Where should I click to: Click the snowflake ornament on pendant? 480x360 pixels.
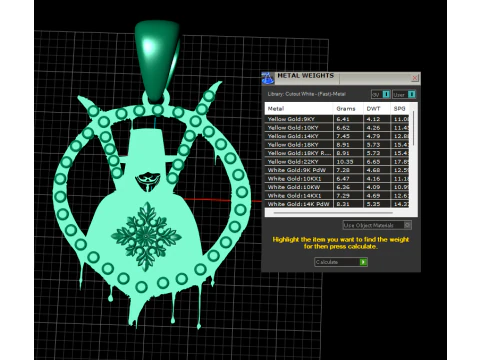(146, 236)
